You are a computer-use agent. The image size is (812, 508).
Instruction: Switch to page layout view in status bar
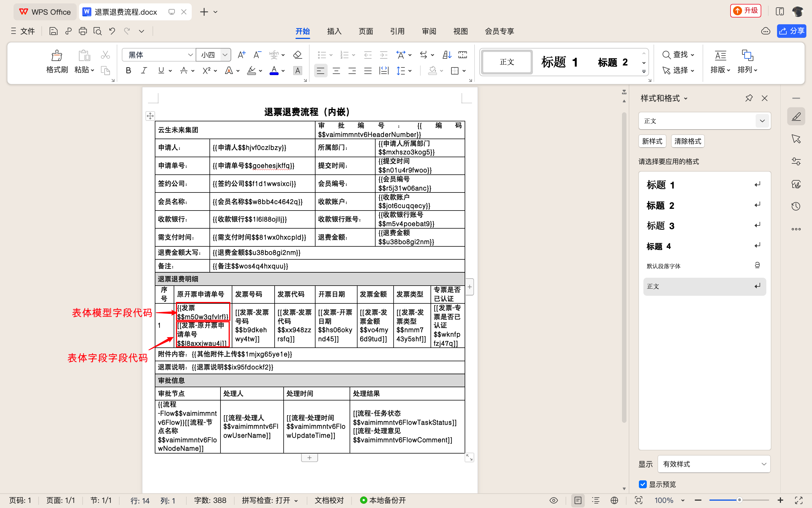(x=578, y=500)
